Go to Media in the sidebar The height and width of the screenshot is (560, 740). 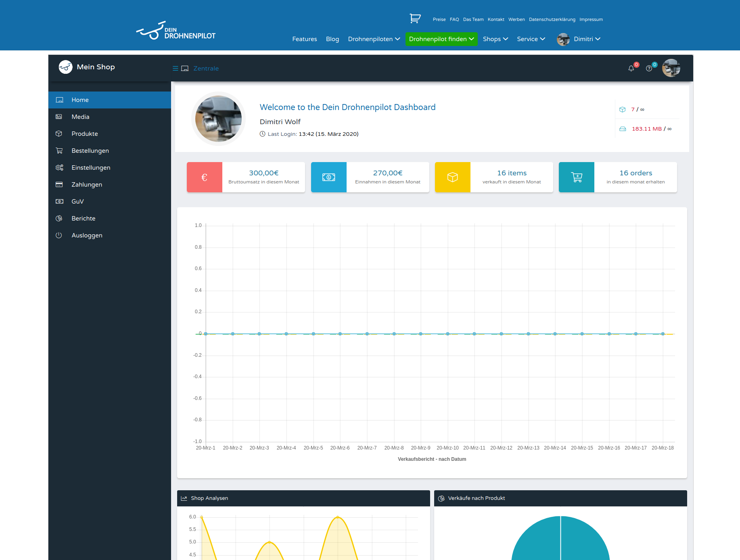pos(110,117)
